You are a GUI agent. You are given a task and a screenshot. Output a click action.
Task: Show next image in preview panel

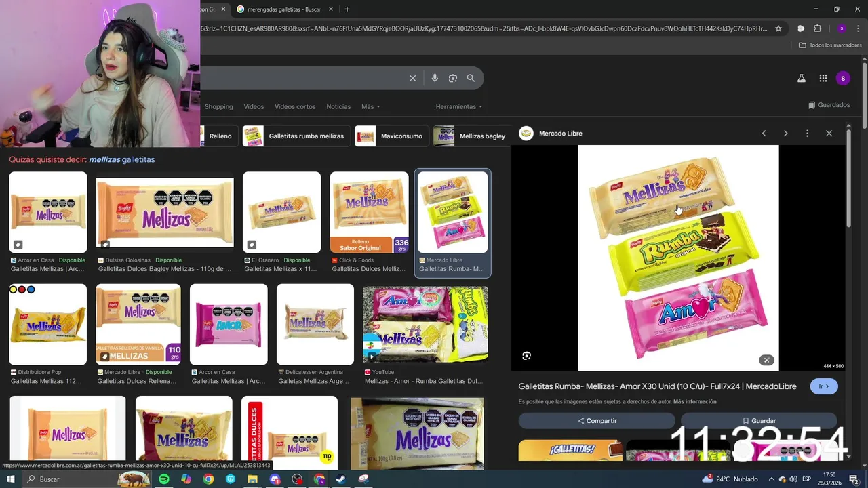(785, 134)
